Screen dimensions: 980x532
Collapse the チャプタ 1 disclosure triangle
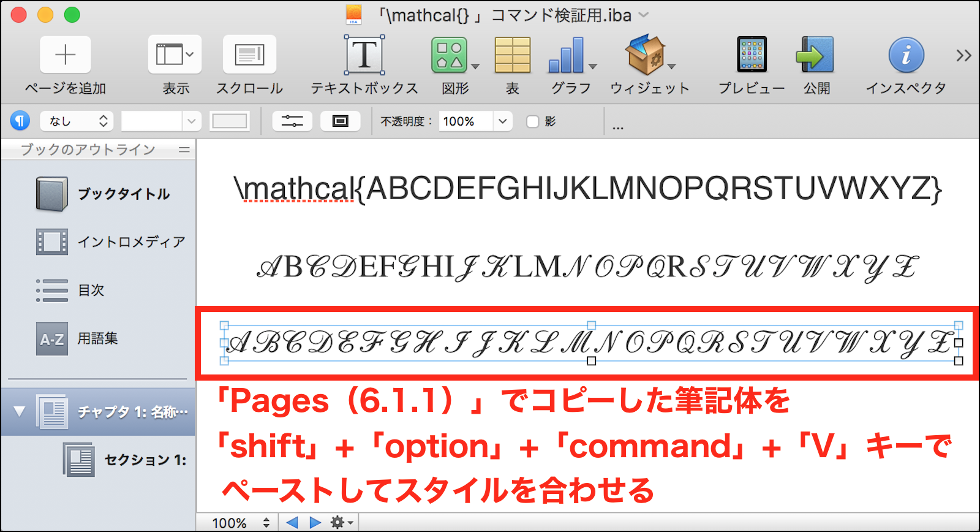(19, 411)
